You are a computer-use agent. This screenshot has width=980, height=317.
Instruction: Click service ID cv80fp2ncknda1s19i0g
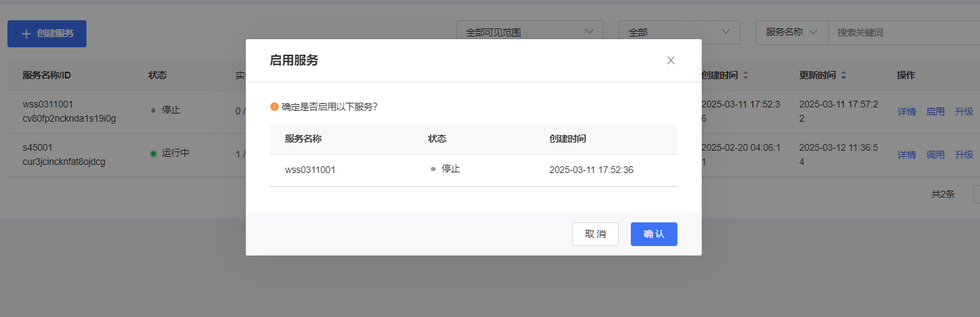(x=70, y=119)
